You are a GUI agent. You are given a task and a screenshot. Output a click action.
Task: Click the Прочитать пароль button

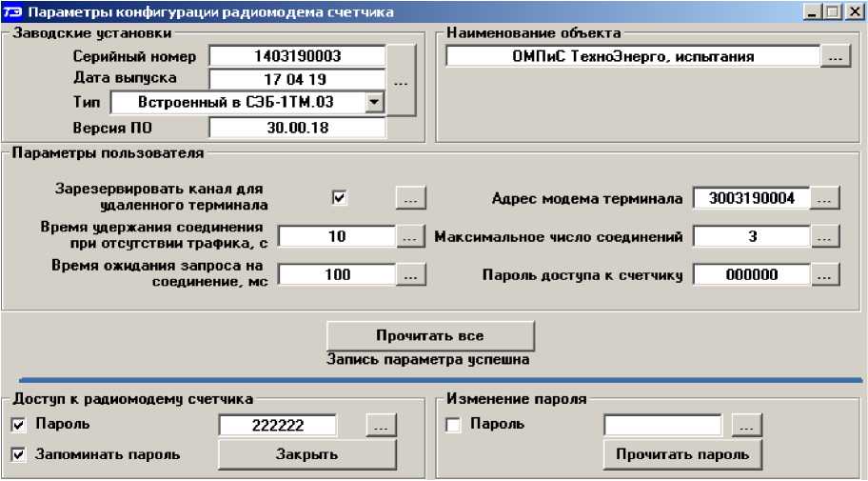[x=681, y=454]
